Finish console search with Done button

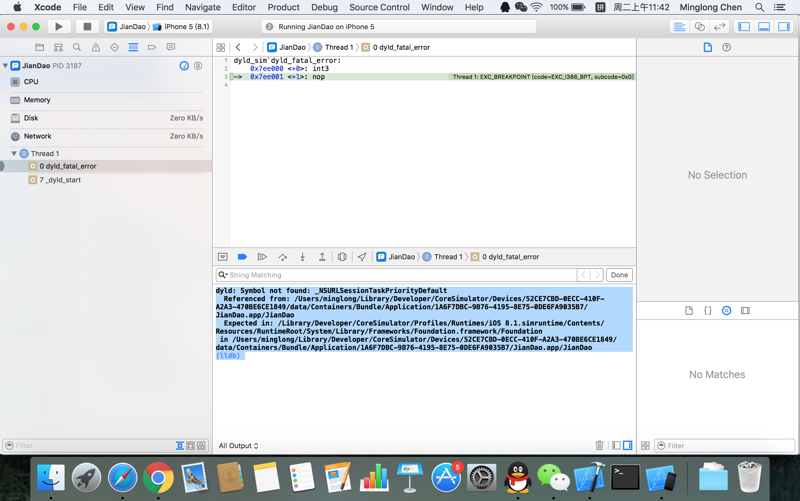coord(619,275)
